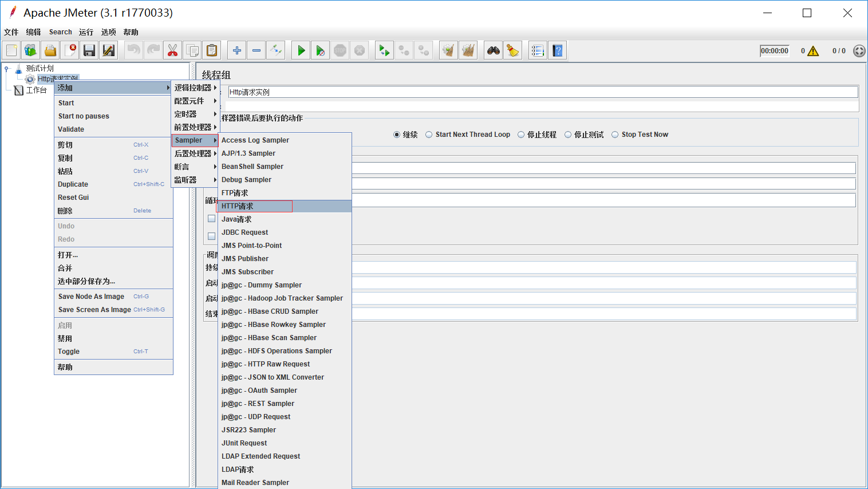
Task: Open the 编辑 menu
Action: [x=33, y=32]
